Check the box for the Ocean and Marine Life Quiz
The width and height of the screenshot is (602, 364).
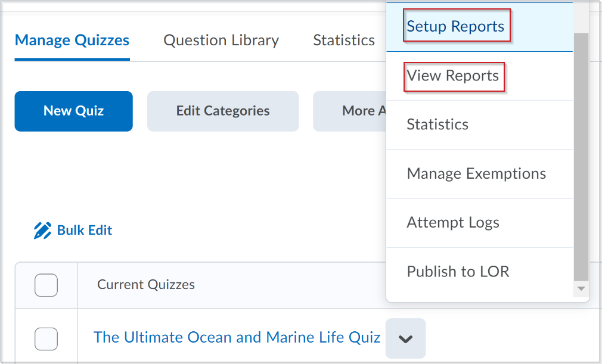46,338
